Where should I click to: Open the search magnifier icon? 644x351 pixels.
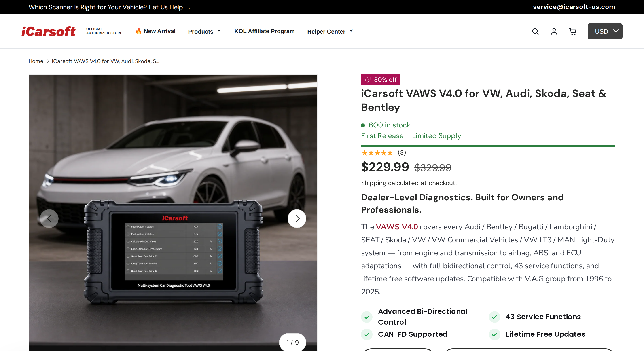pyautogui.click(x=535, y=31)
